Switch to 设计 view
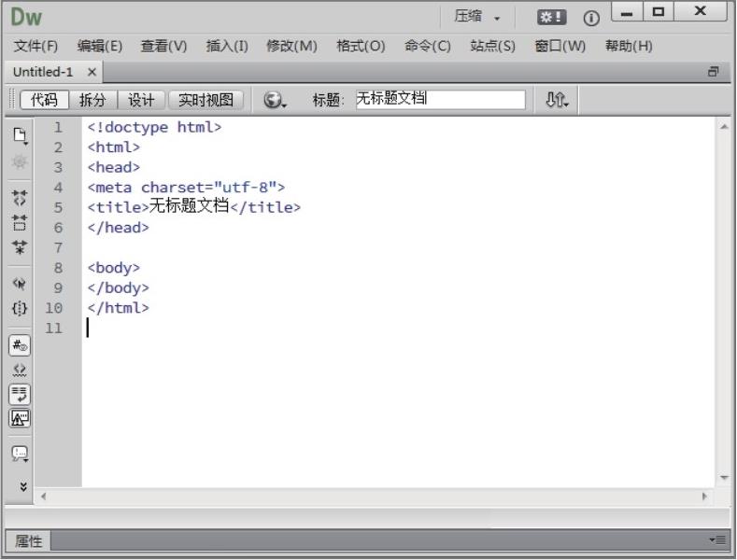The height and width of the screenshot is (560, 737). 141,100
